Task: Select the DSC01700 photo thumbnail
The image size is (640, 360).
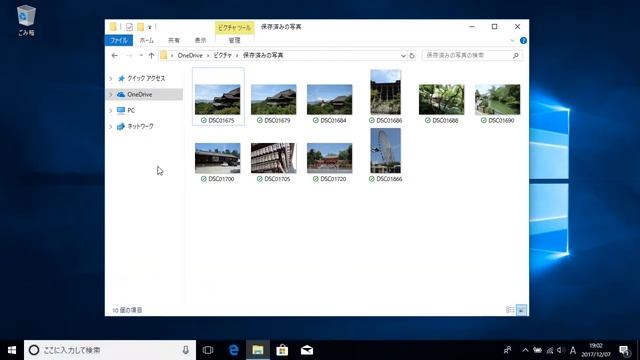Action: point(218,158)
